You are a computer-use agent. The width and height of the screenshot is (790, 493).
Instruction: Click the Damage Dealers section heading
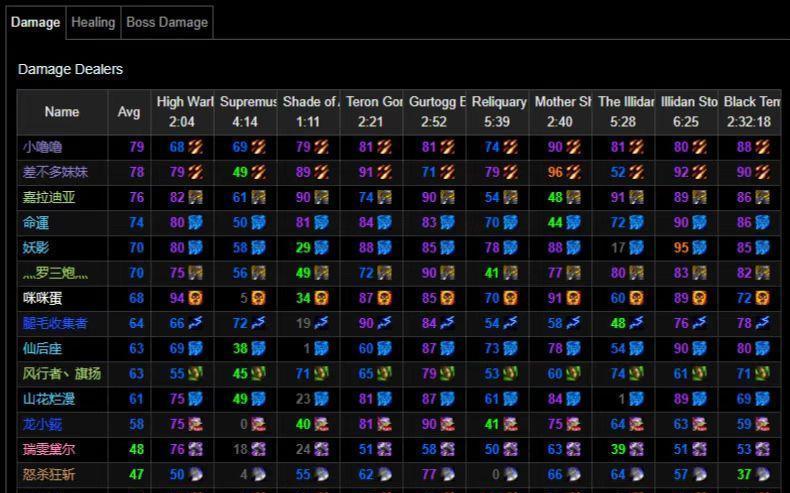pyautogui.click(x=70, y=69)
